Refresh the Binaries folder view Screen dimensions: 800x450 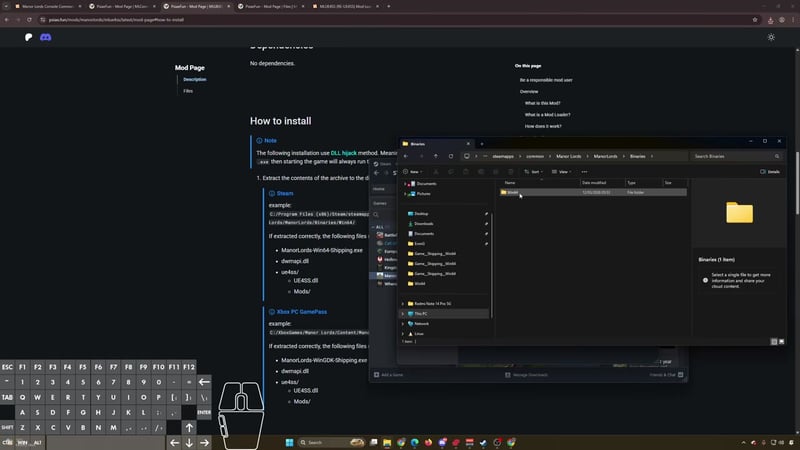(x=451, y=156)
